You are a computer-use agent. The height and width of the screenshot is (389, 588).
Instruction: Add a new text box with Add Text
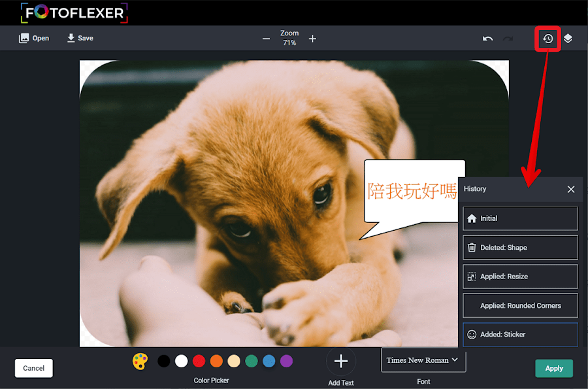[340, 361]
